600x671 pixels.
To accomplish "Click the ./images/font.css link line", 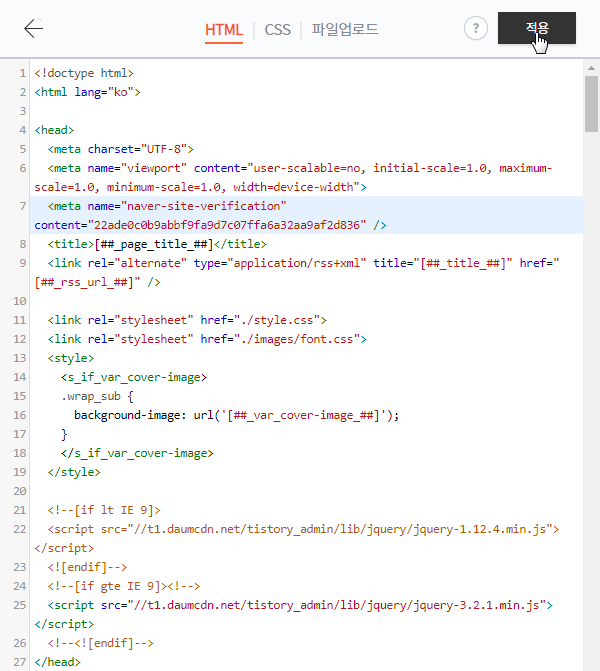I will (x=207, y=339).
